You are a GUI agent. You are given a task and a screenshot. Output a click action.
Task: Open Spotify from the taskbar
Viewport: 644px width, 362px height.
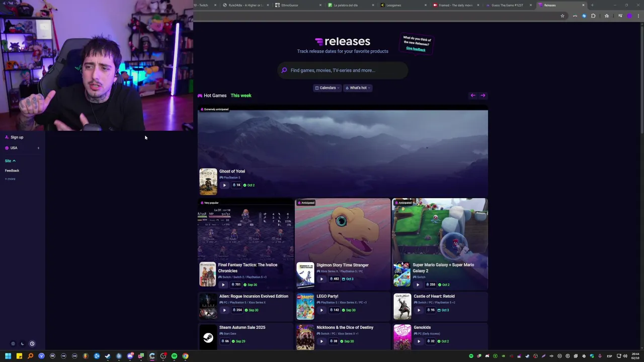[x=174, y=356]
